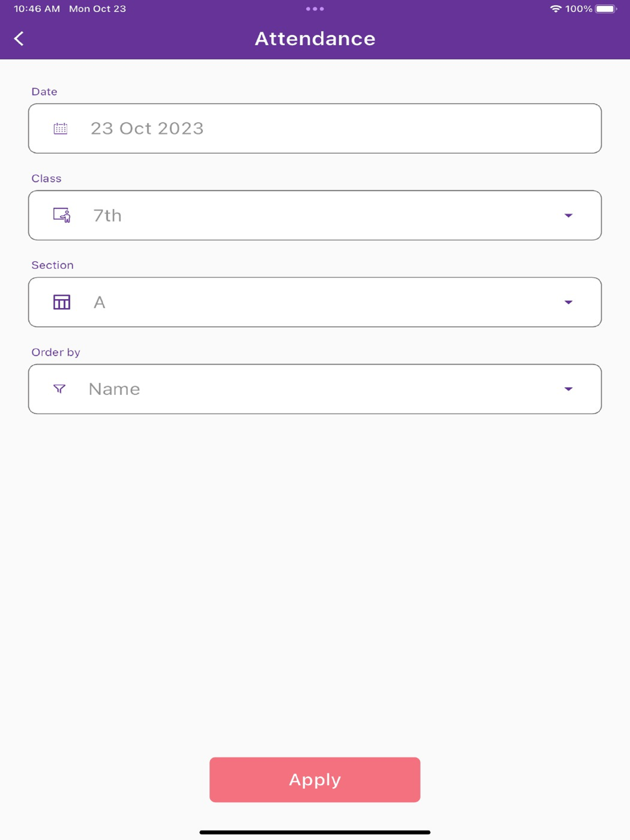Tap the classroom icon in Class field
Viewport: 630px width, 840px height.
(x=62, y=215)
